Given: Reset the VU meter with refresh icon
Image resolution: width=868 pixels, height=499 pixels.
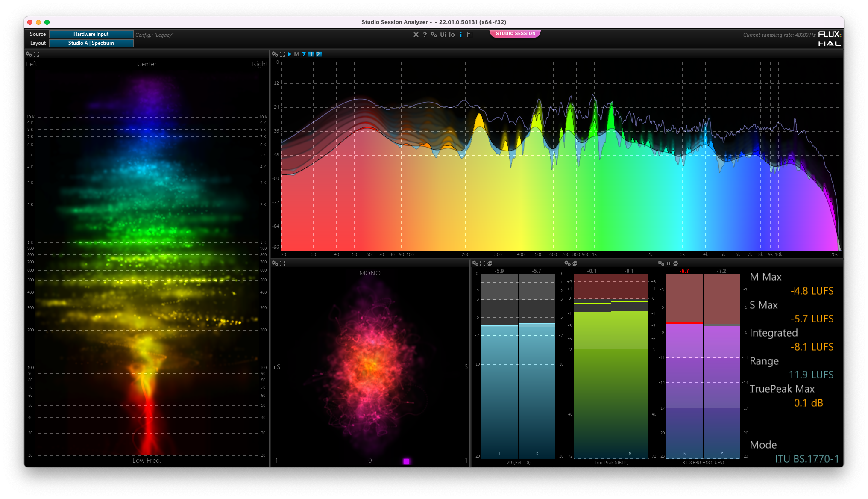Looking at the screenshot, I should [490, 263].
